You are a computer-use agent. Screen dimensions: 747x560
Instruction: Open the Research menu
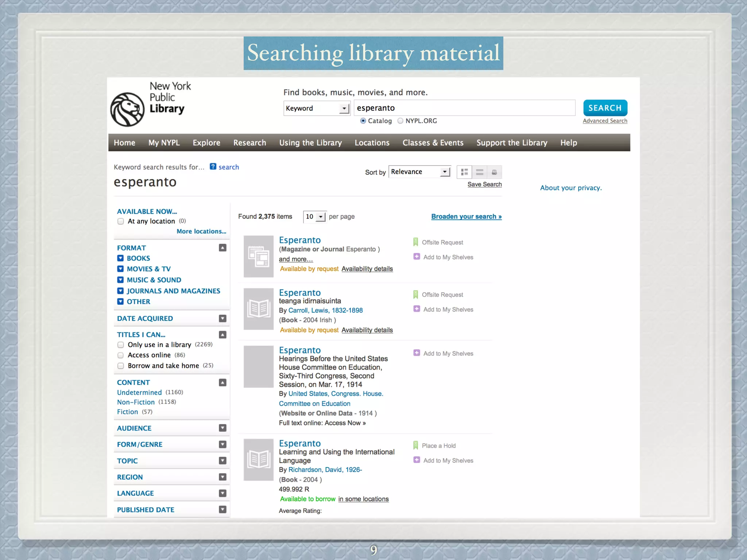click(250, 143)
